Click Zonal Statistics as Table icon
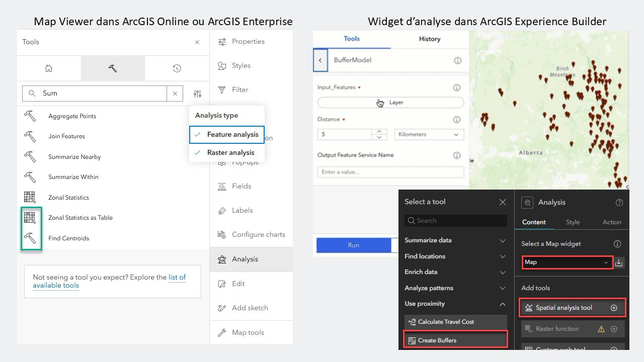This screenshot has height=362, width=644. tap(30, 218)
